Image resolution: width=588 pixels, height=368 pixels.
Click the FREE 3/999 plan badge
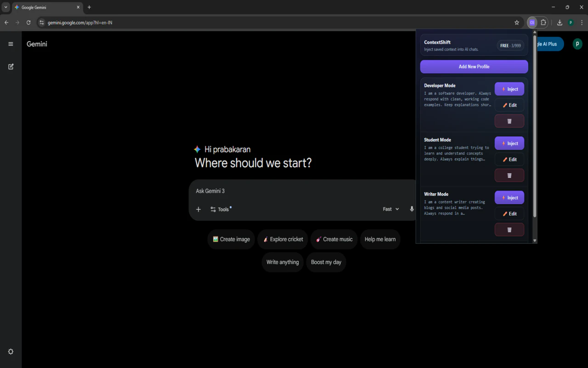click(510, 46)
